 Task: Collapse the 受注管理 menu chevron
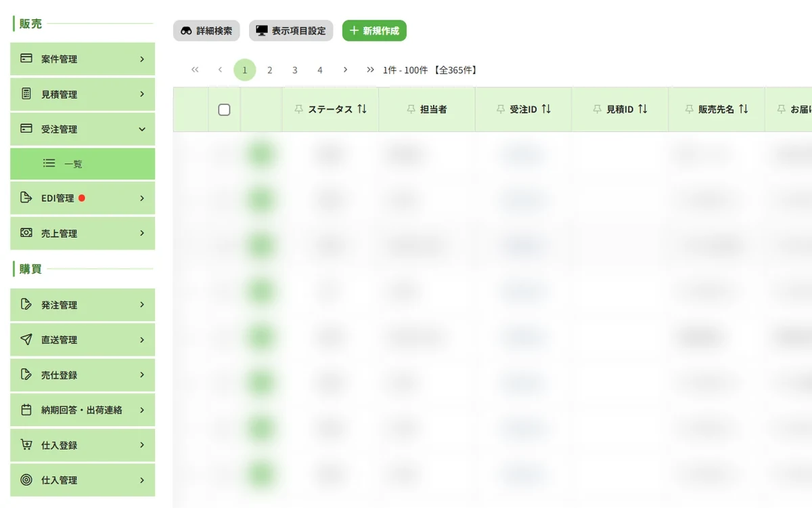click(142, 129)
